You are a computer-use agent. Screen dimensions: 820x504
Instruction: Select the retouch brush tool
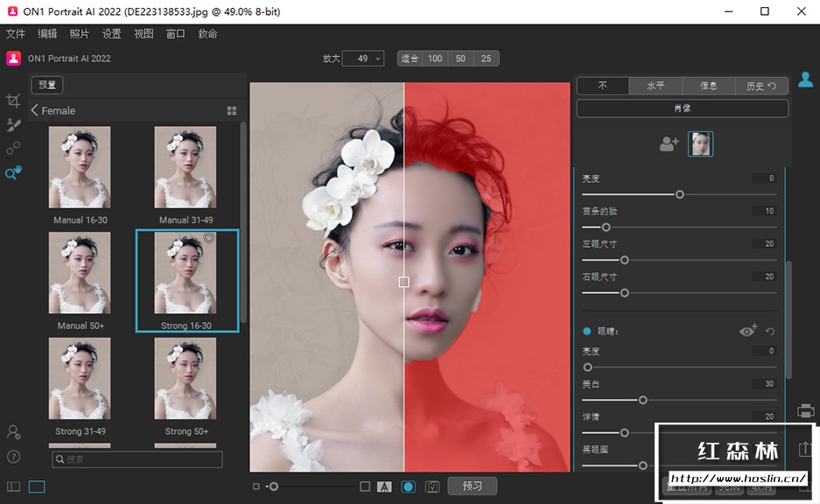[13, 125]
